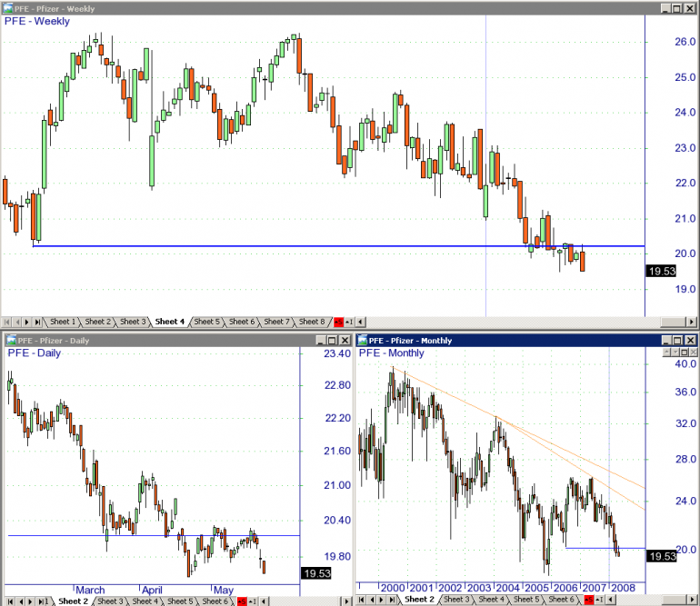700x606 pixels.
Task: Open Sheet 4 tab in Monthly window
Action: click(491, 600)
